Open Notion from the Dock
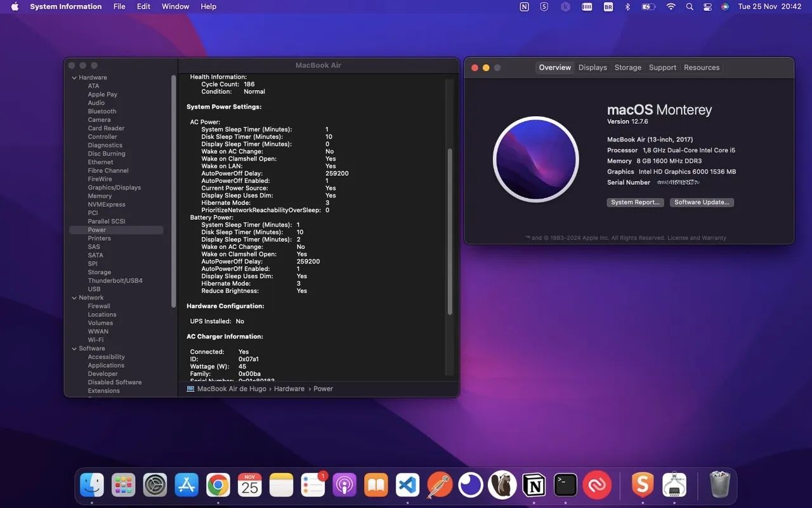Viewport: 812px width, 508px height. [534, 485]
